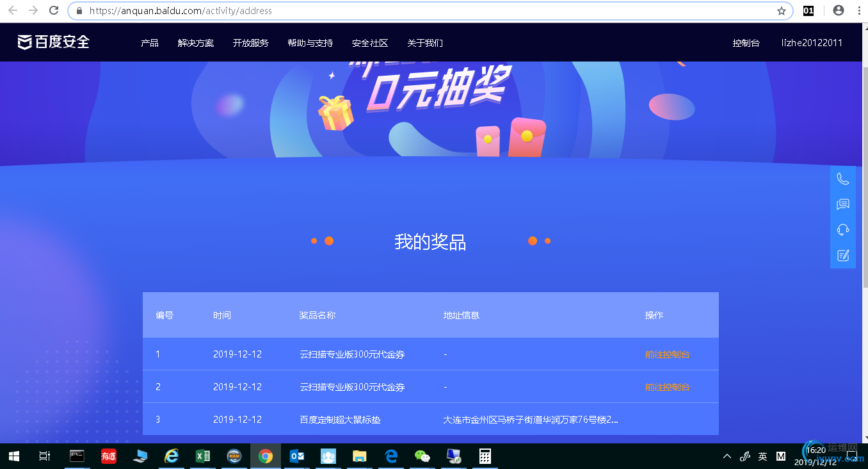Image resolution: width=868 pixels, height=469 pixels.
Task: Click the date in prize row 2
Action: tap(237, 387)
